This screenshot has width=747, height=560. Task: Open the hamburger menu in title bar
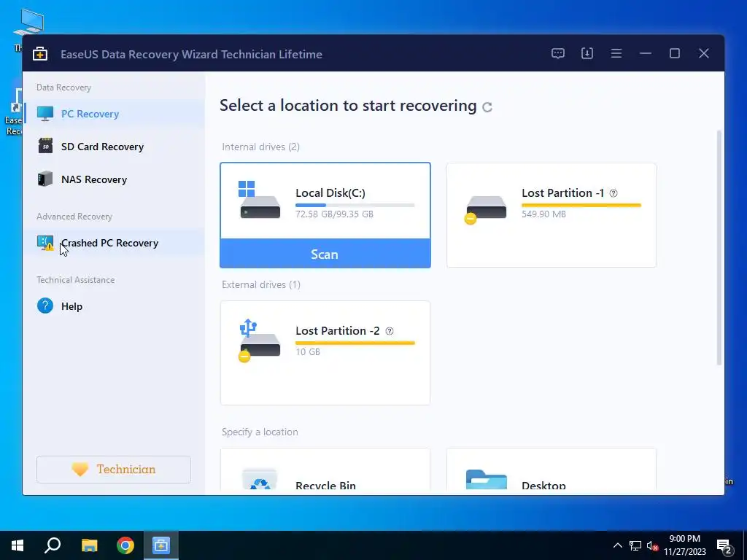click(x=616, y=53)
